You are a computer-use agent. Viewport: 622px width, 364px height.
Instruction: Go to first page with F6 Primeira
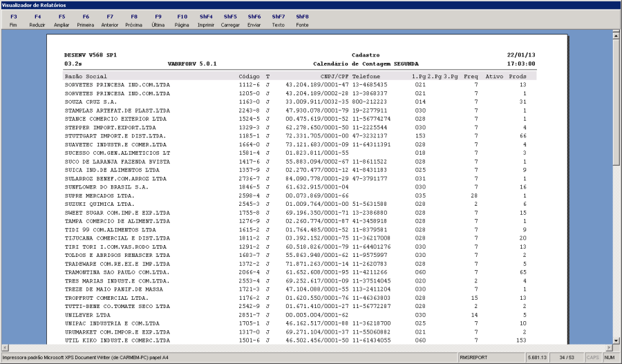(86, 21)
